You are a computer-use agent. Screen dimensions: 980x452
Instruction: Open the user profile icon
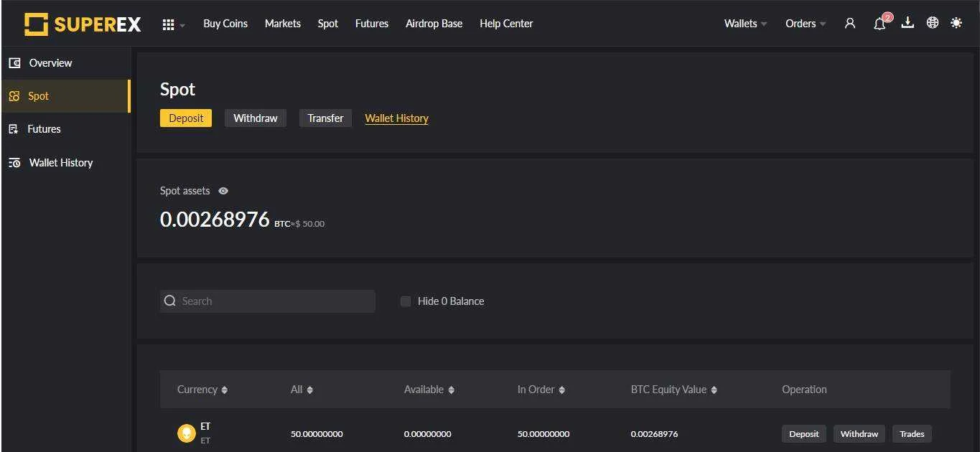tap(850, 24)
